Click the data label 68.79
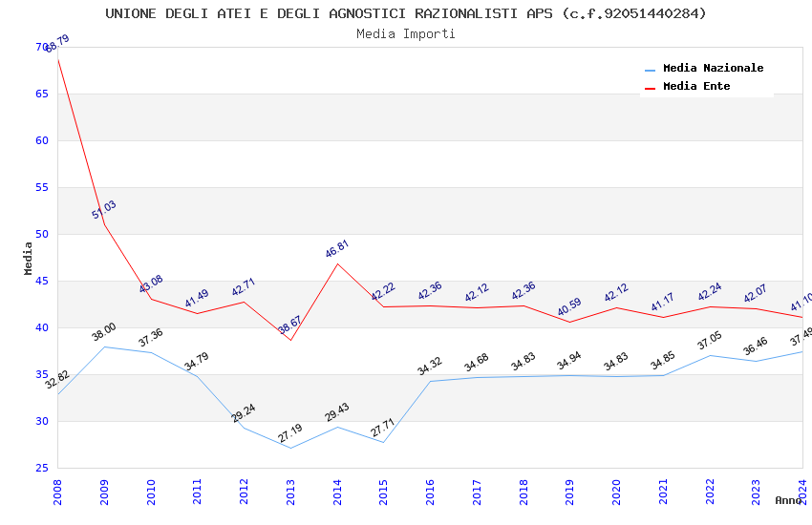812x525 pixels. pos(57,44)
